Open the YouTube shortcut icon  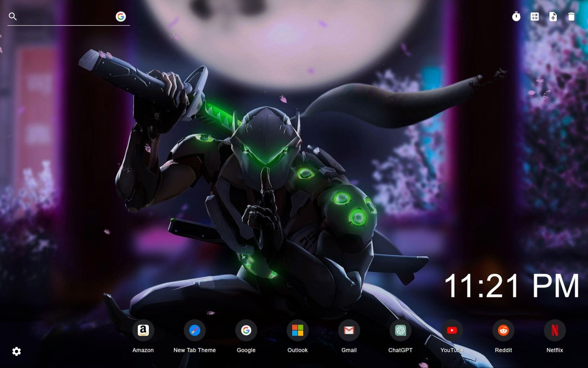click(452, 330)
